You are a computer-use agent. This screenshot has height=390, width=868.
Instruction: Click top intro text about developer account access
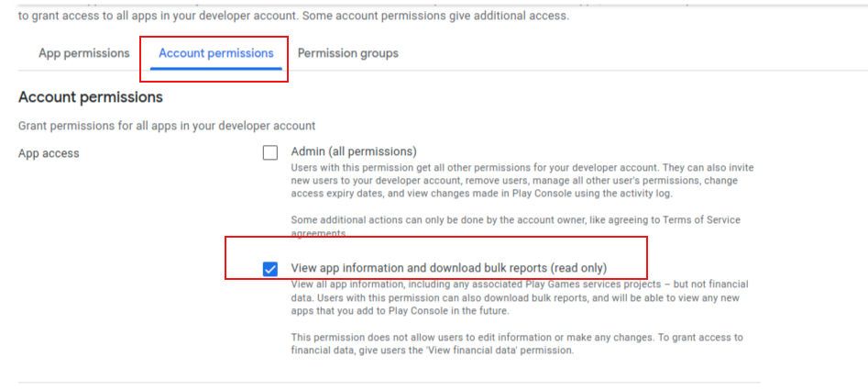pos(293,16)
